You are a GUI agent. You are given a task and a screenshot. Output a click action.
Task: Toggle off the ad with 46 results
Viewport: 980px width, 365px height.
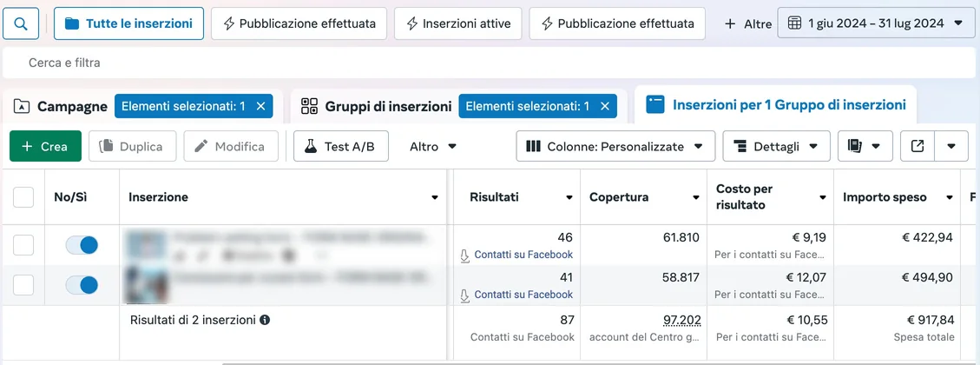[x=82, y=245]
